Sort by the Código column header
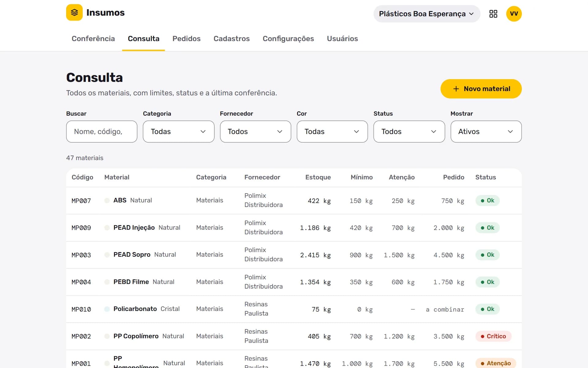Image resolution: width=588 pixels, height=368 pixels. click(x=82, y=177)
